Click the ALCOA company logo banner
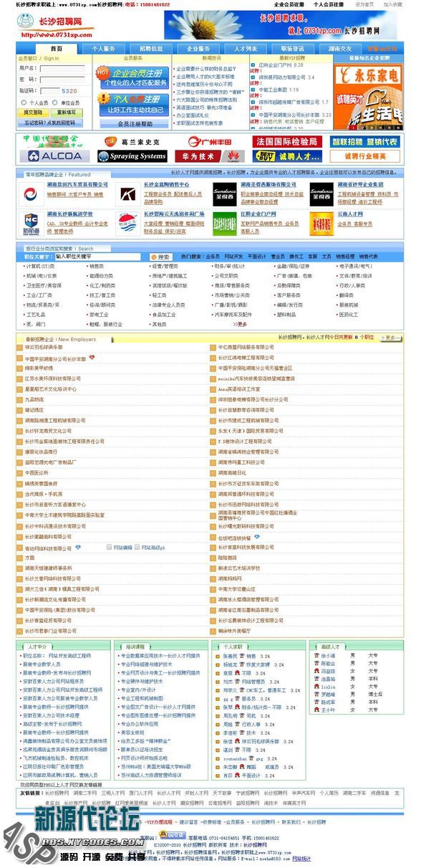 pyautogui.click(x=54, y=156)
